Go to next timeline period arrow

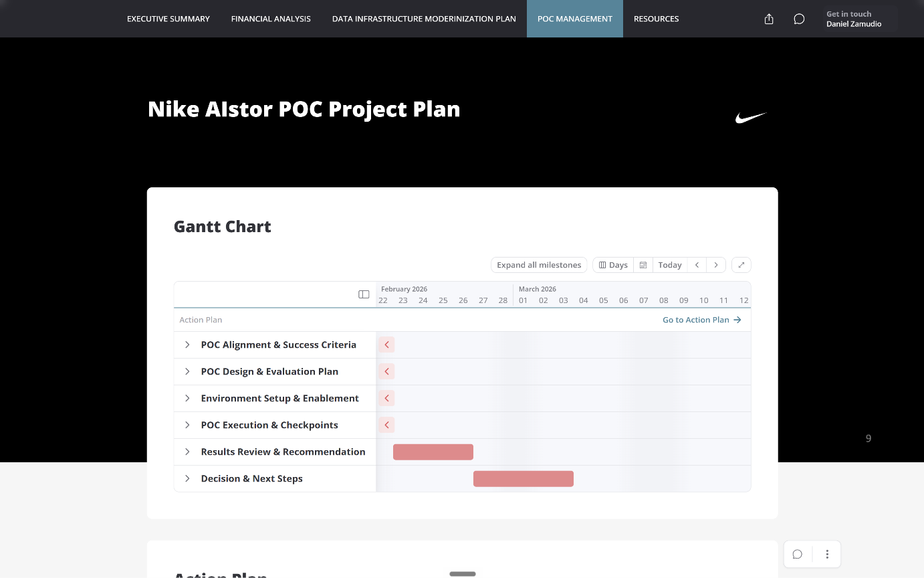point(716,265)
